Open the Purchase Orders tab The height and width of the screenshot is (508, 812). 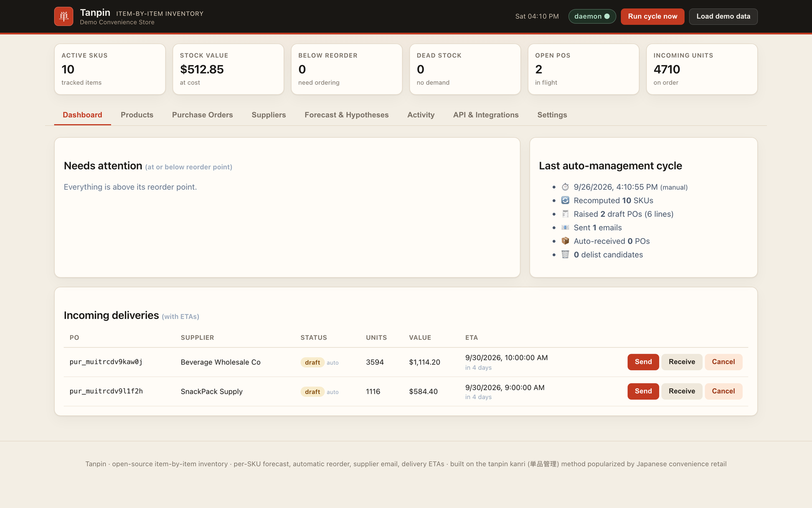202,115
